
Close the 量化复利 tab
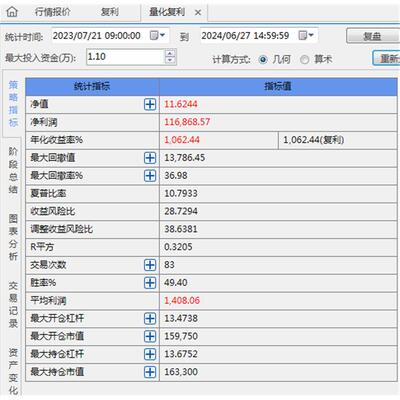tap(198, 13)
